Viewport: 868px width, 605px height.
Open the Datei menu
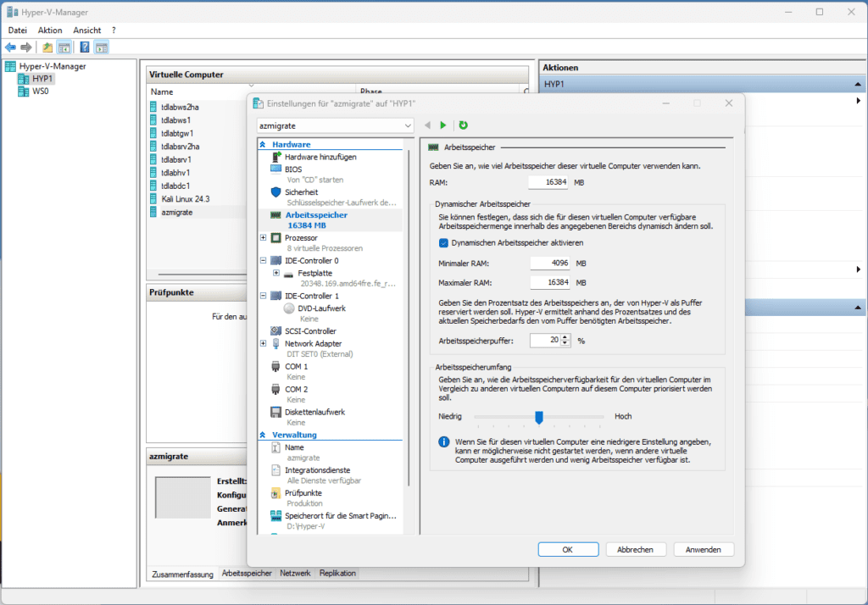18,31
